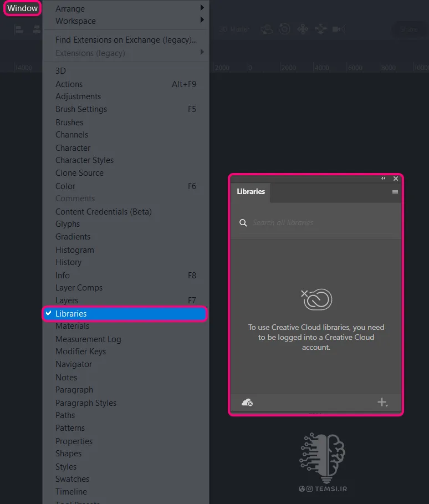The image size is (429, 504).
Task: Open Paragraph Styles panel
Action: [126, 403]
